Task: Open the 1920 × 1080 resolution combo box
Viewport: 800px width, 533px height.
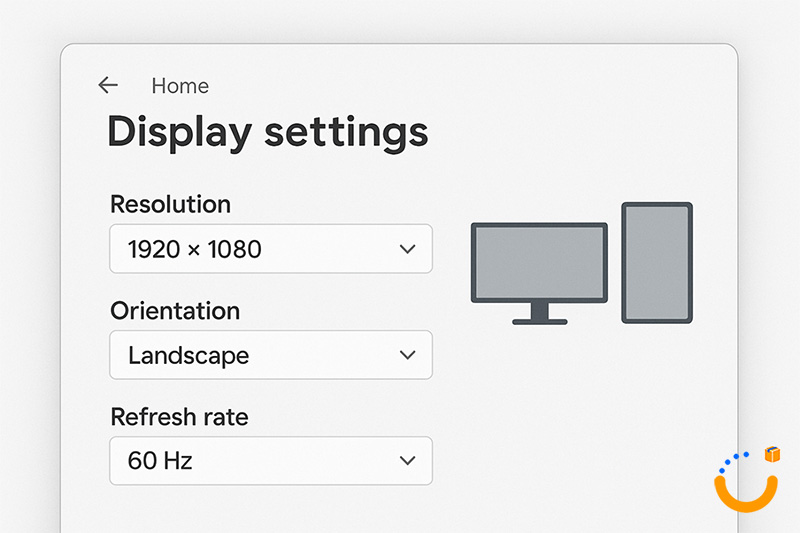Action: 270,249
